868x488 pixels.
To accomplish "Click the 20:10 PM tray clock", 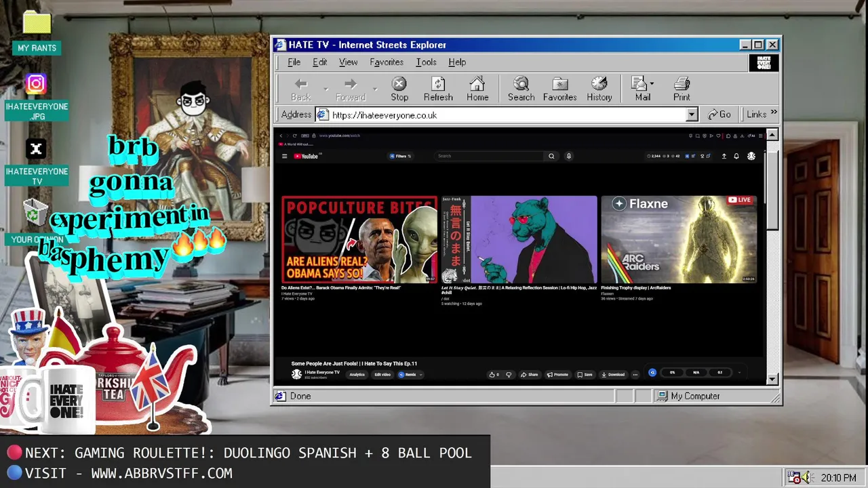I will pyautogui.click(x=839, y=478).
